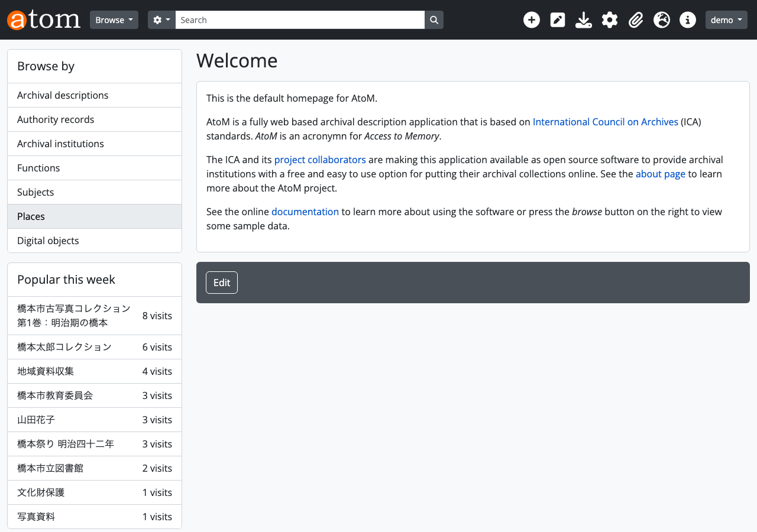Open the Language globe icon menu
Image resolution: width=757 pixels, height=532 pixels.
[662, 20]
